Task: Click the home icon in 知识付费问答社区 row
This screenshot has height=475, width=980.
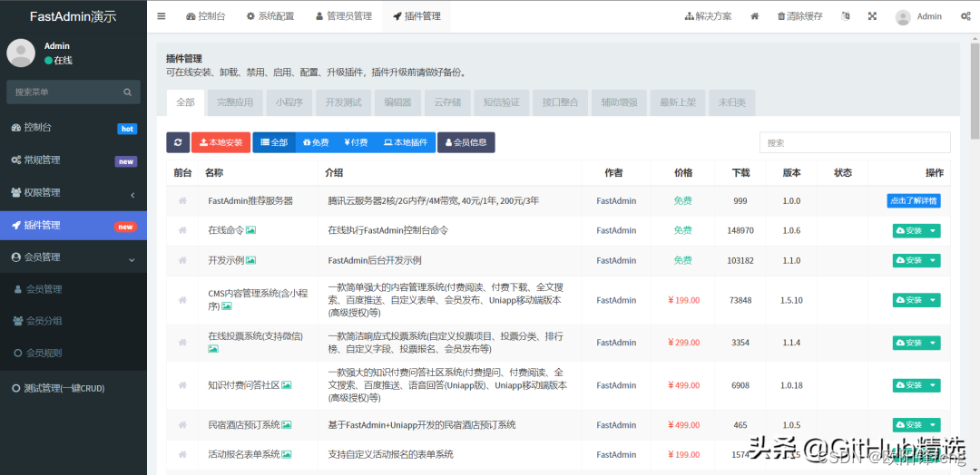Action: [182, 386]
